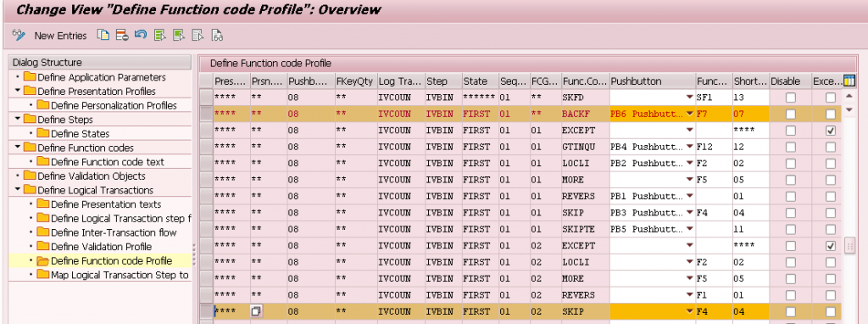Select the GTINQU row using its row selector

(x=206, y=148)
